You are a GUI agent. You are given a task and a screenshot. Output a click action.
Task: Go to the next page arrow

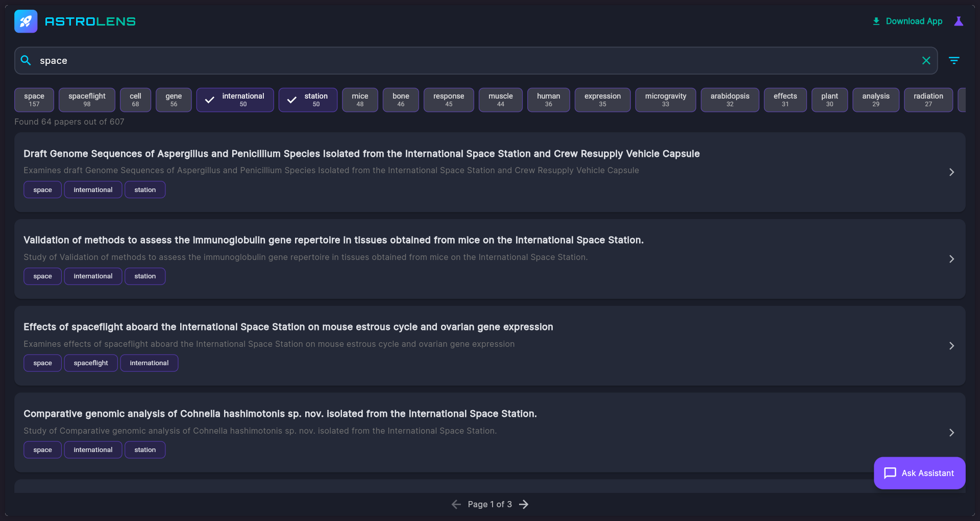(x=524, y=504)
